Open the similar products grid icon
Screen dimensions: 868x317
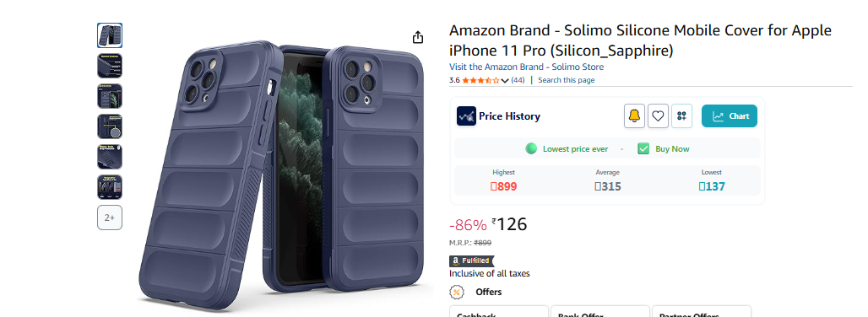tap(681, 116)
